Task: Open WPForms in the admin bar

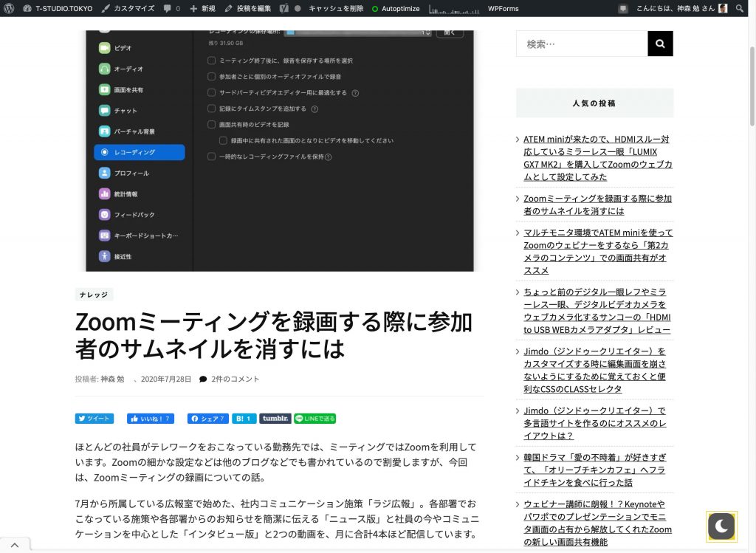Action: 503,8
